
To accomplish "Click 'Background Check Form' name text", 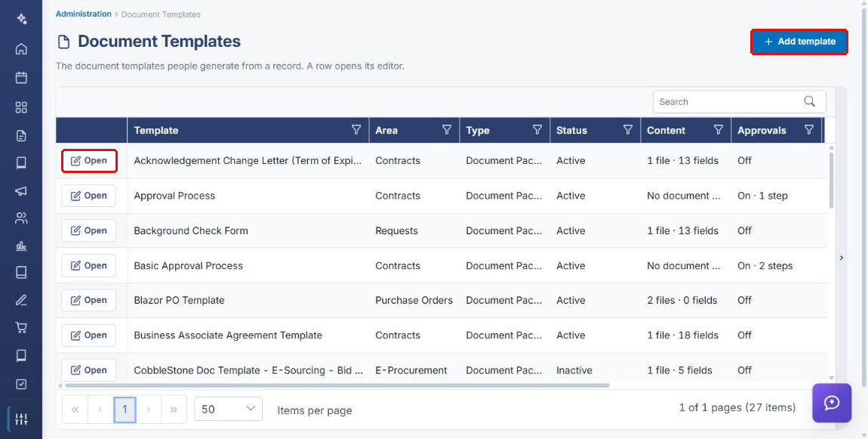I will pos(191,230).
